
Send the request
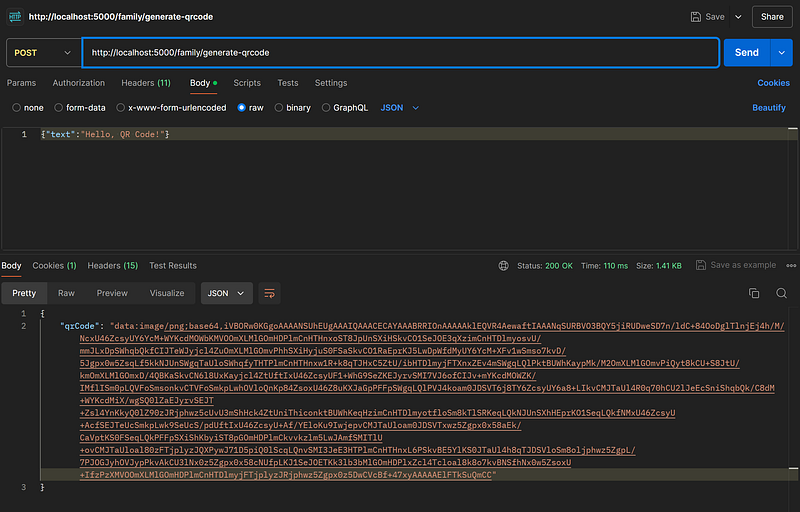pos(746,53)
